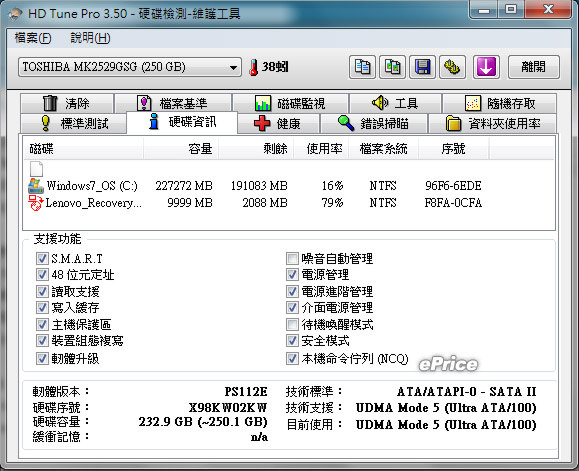Minimize the HD Tune Pro window

click(483, 9)
